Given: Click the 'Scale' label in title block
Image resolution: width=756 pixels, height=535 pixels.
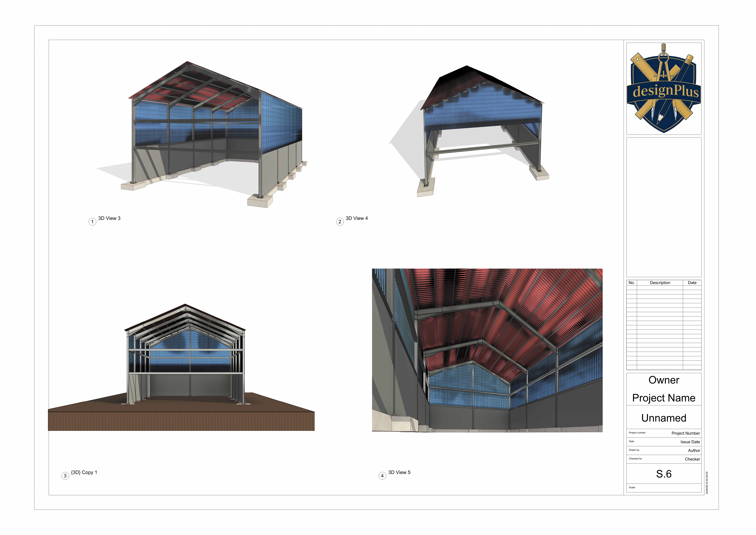Looking at the screenshot, I should click(632, 488).
